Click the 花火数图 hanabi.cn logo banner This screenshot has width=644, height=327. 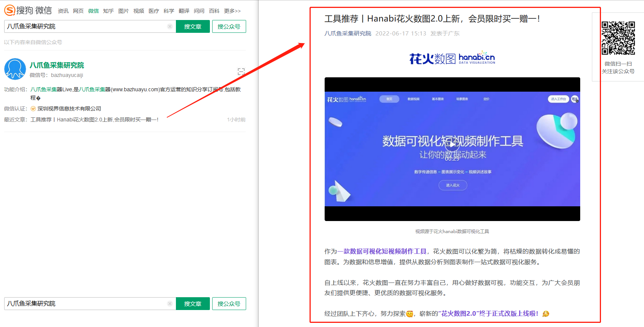[x=452, y=58]
